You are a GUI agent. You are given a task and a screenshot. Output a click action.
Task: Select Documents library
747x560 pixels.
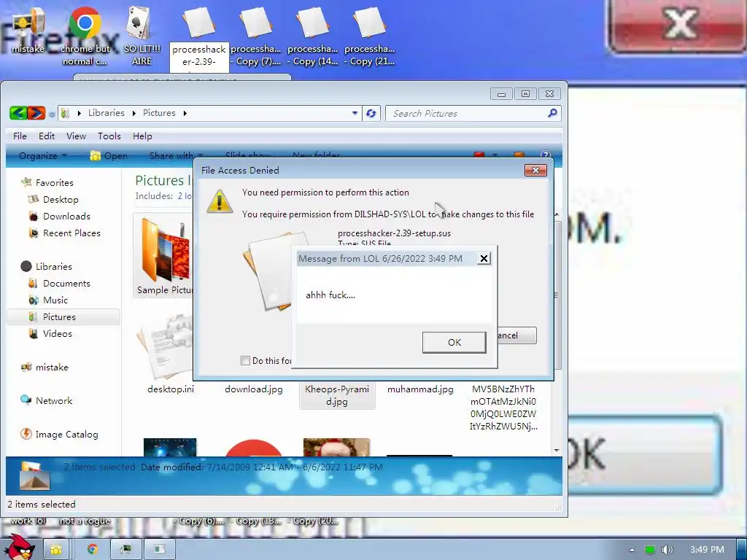(66, 284)
